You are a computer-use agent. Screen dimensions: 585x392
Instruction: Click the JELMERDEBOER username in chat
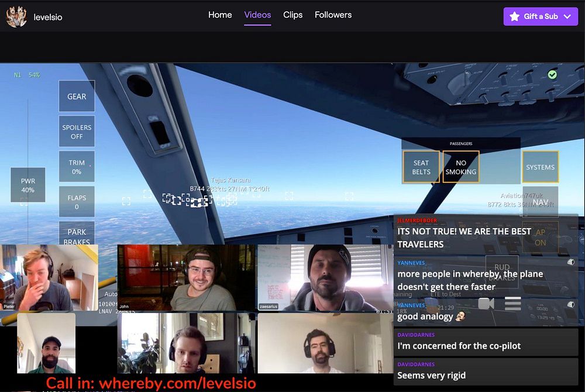[417, 221]
